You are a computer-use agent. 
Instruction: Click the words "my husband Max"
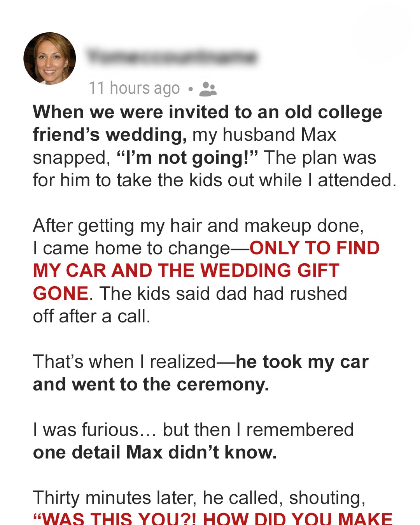coord(264,135)
